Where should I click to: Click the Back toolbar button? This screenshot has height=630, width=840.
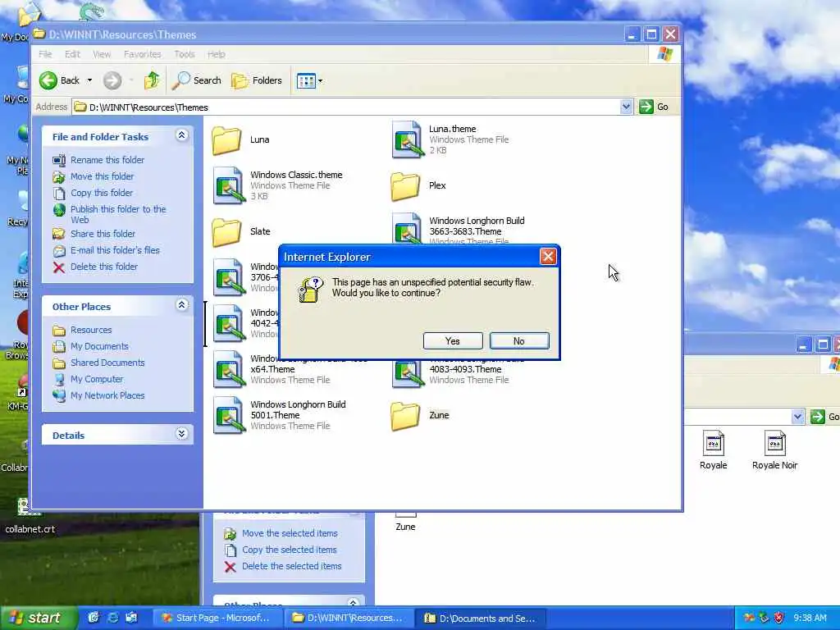(x=59, y=80)
